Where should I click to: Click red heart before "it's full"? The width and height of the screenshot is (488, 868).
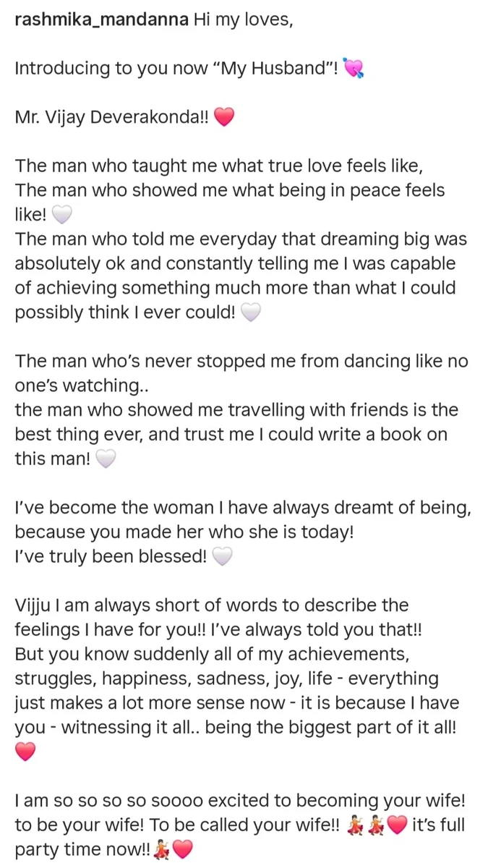coord(398,825)
